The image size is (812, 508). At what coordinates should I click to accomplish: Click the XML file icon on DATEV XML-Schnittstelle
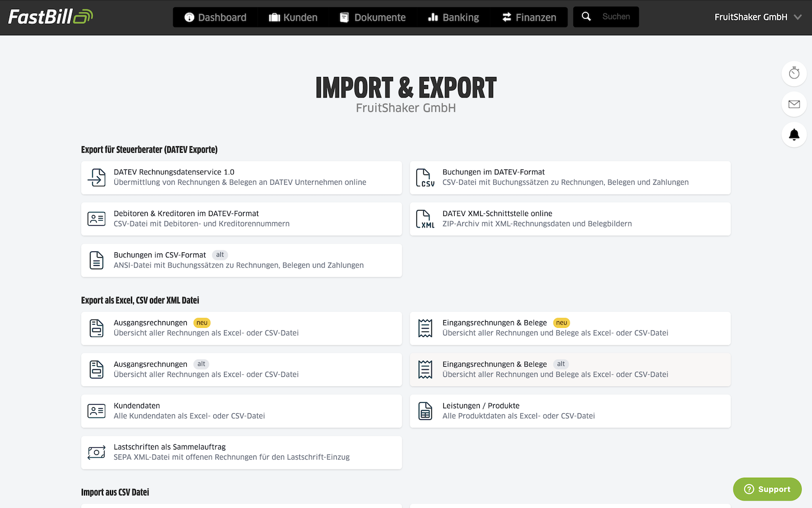[425, 219]
